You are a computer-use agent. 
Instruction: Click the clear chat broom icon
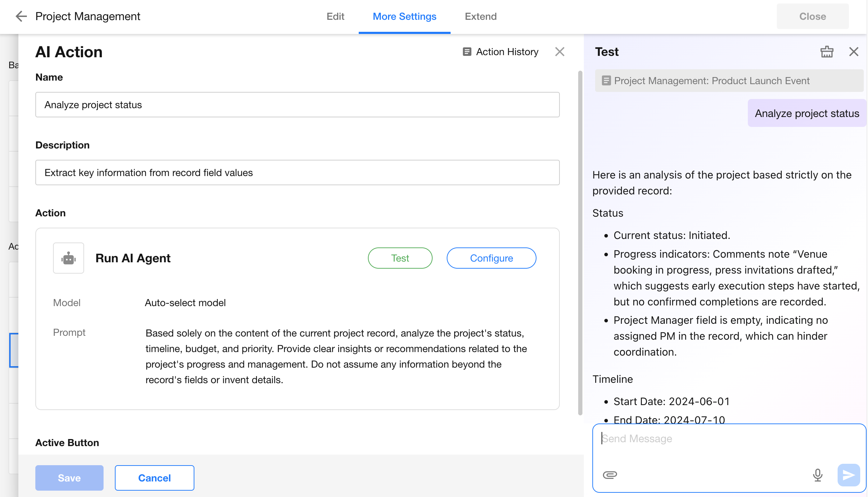click(x=827, y=52)
